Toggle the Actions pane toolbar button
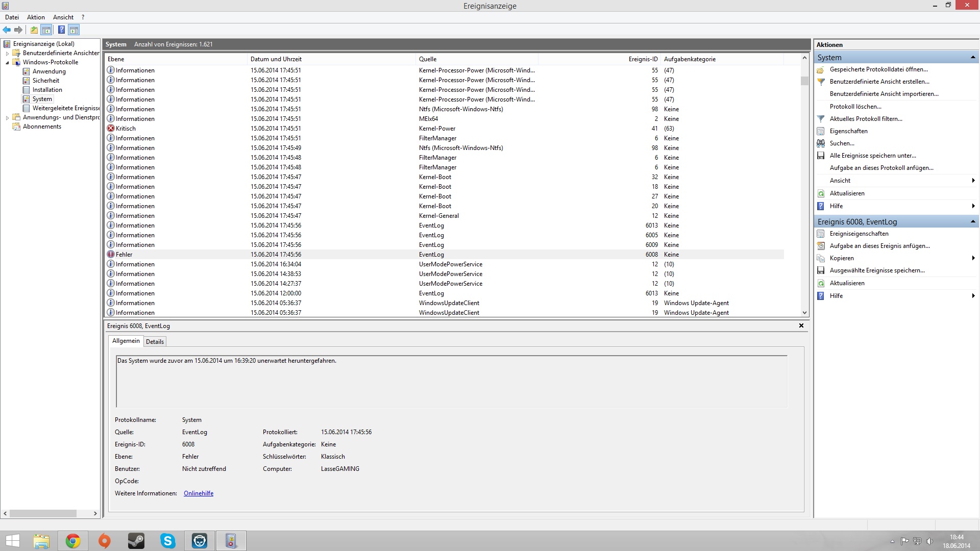Screen dimensions: 980x551 [x=74, y=30]
